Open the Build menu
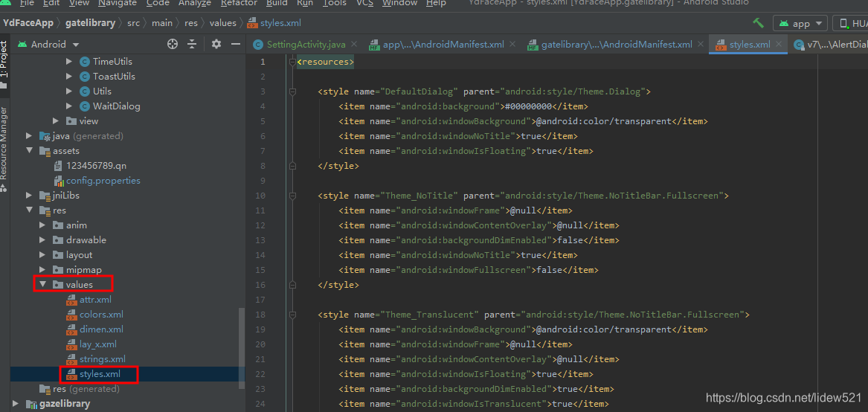The image size is (868, 412). pos(276,3)
